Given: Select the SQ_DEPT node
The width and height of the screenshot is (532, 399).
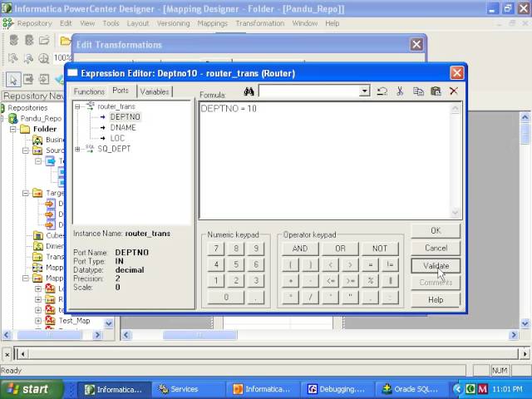Looking at the screenshot, I should point(114,149).
